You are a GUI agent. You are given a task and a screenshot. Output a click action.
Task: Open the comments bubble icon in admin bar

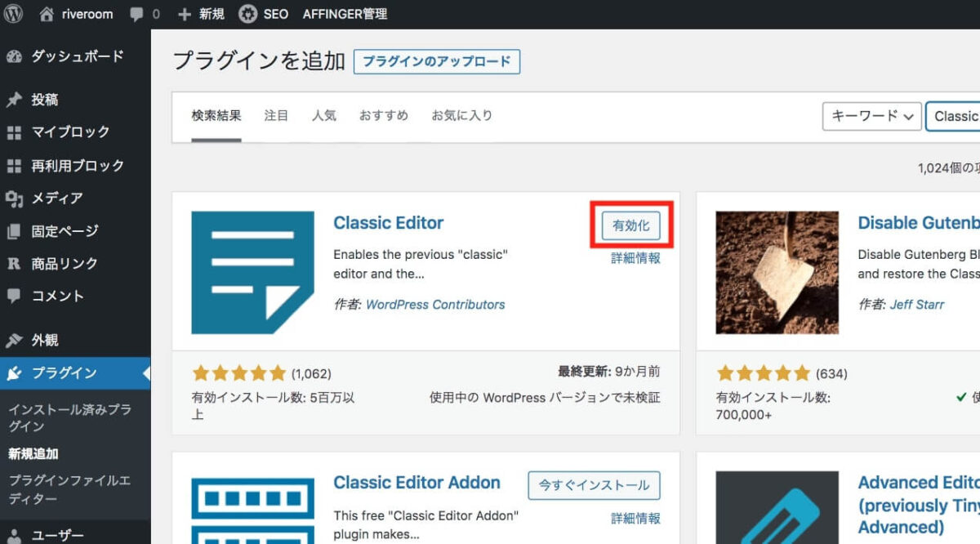coord(136,14)
